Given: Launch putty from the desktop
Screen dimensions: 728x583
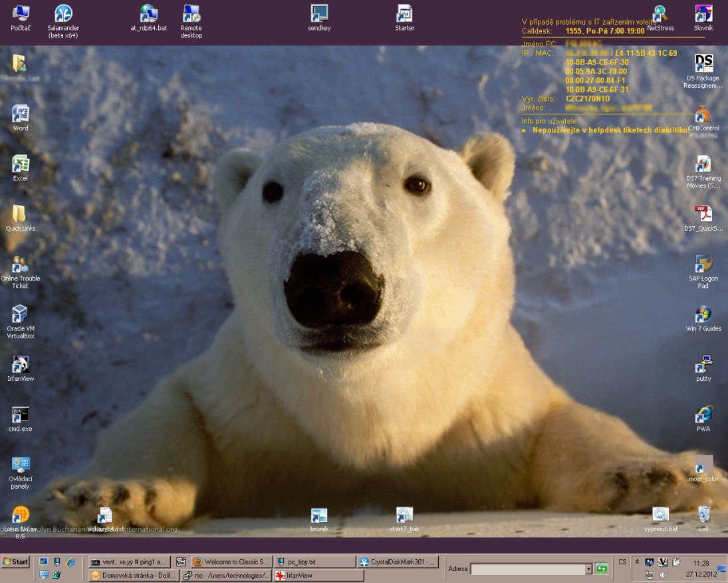Looking at the screenshot, I should click(703, 364).
